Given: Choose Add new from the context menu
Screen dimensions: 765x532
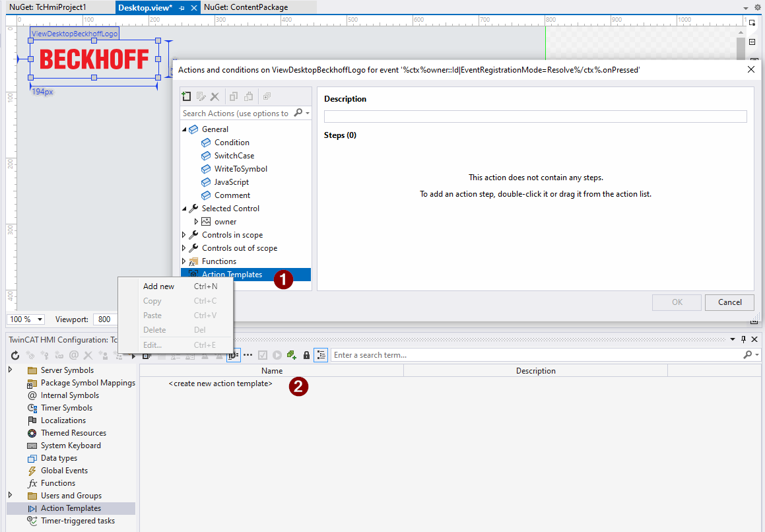Looking at the screenshot, I should coord(158,286).
